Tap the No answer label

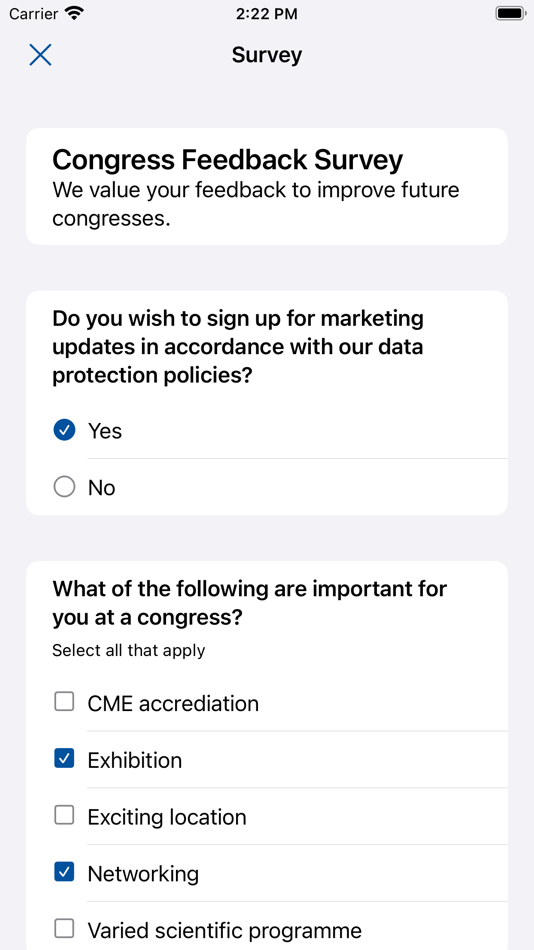pyautogui.click(x=101, y=488)
